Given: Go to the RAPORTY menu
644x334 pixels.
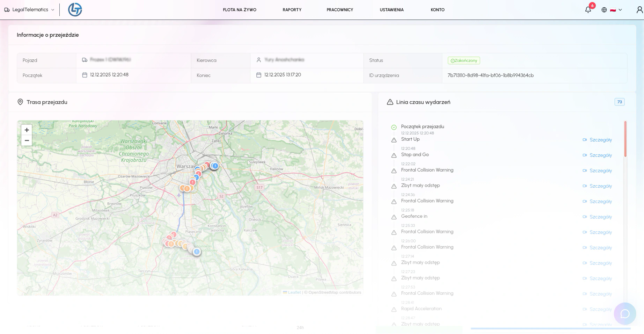Looking at the screenshot, I should tap(292, 10).
